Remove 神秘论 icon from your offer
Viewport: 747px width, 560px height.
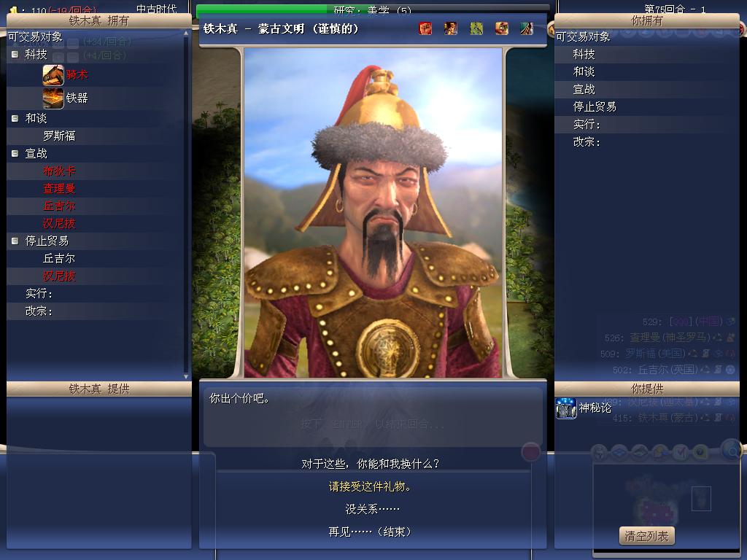point(566,408)
